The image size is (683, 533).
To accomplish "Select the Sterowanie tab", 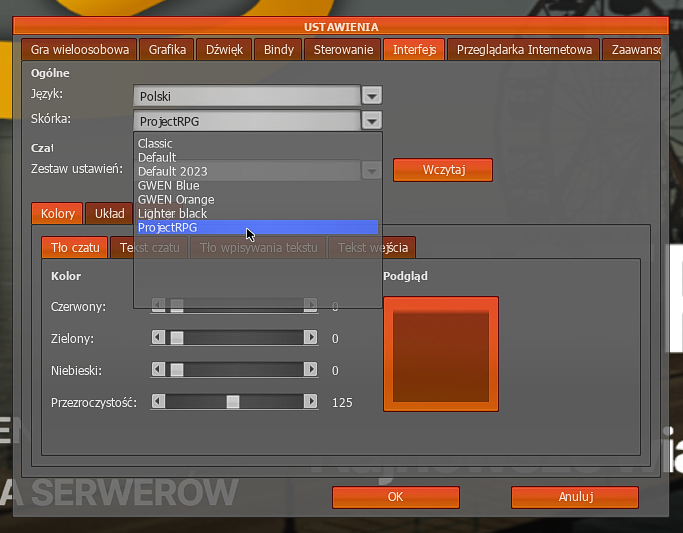I will (x=343, y=50).
